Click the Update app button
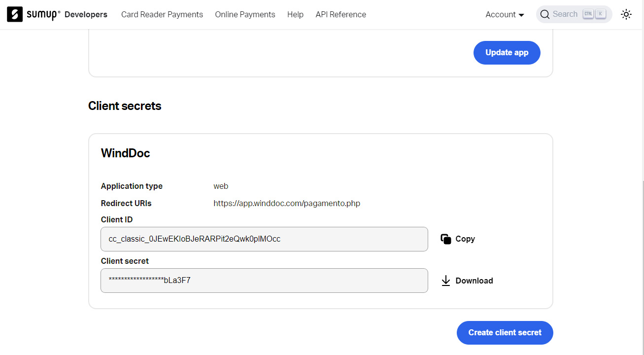Viewport: 644px width, 355px height. point(507,52)
